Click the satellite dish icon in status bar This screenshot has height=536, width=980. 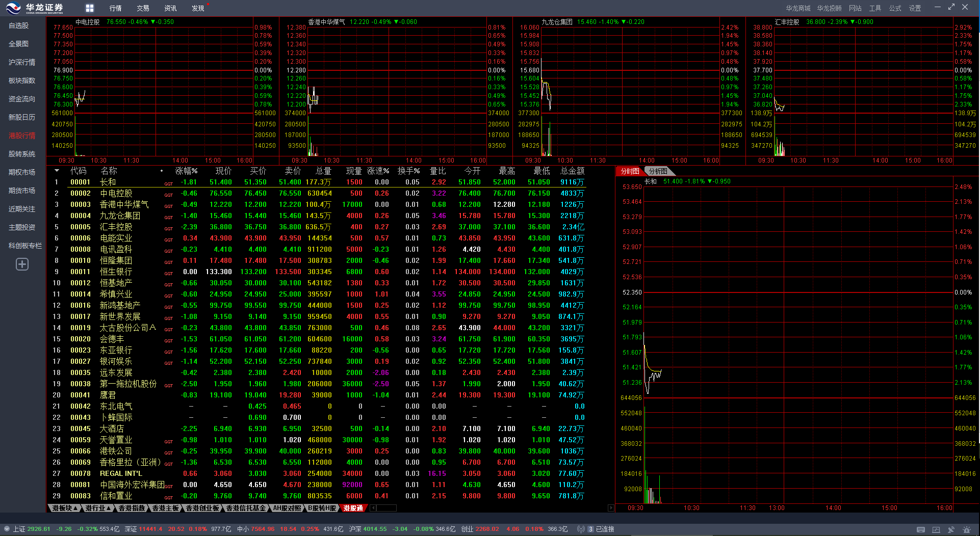click(951, 529)
